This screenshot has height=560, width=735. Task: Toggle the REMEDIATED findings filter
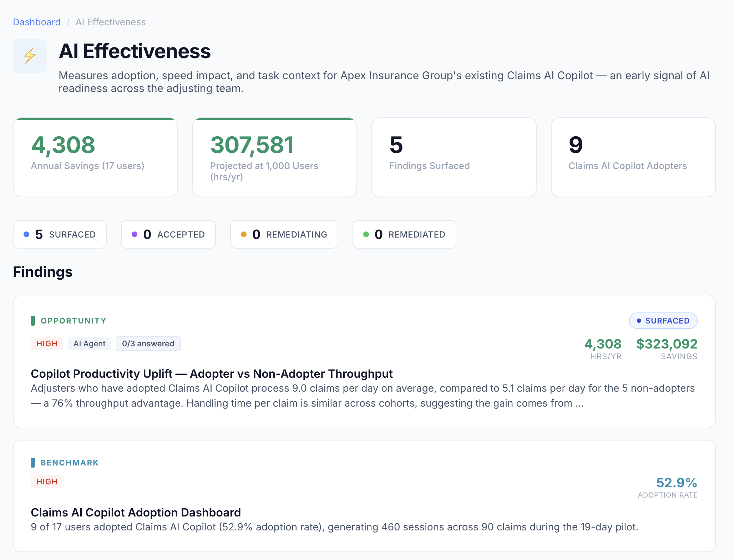pos(404,234)
